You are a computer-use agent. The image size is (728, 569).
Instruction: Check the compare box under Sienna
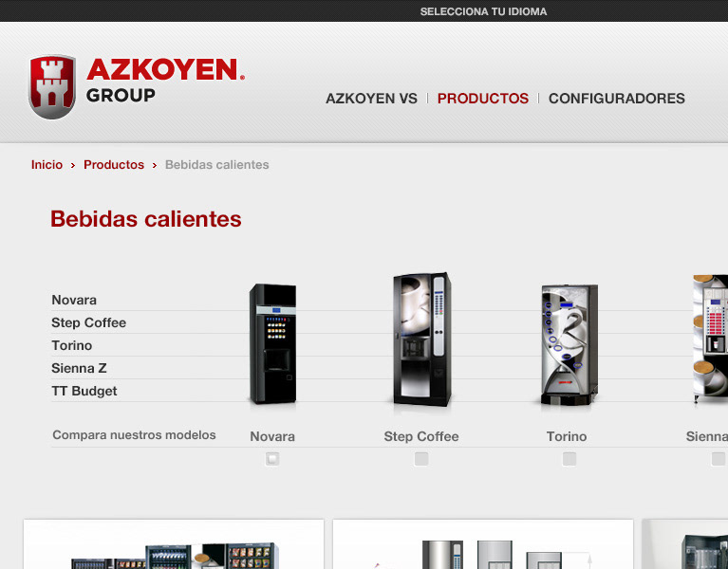coord(719,459)
